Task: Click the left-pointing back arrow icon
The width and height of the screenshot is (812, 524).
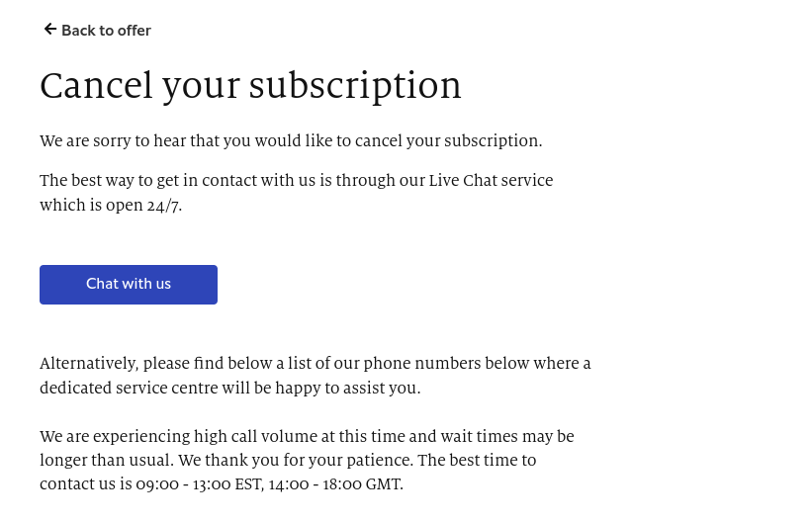Action: pyautogui.click(x=49, y=29)
